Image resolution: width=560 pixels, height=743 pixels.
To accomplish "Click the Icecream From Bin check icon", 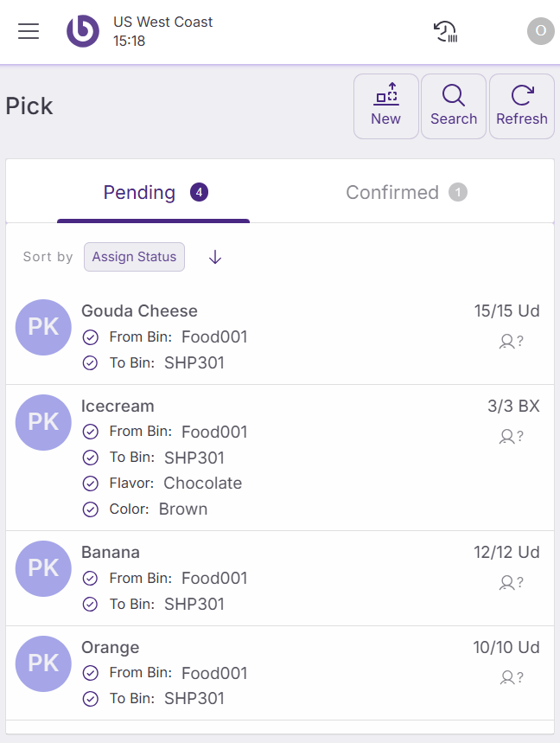I will (x=90, y=432).
